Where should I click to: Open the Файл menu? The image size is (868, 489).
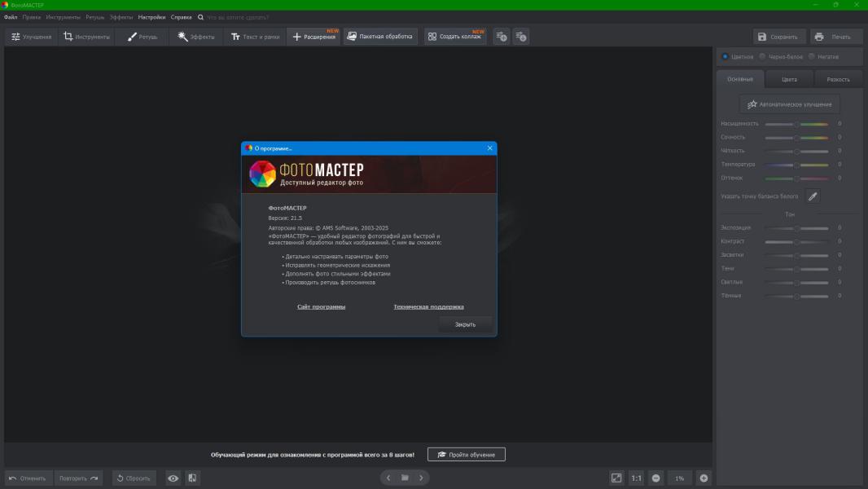click(11, 16)
